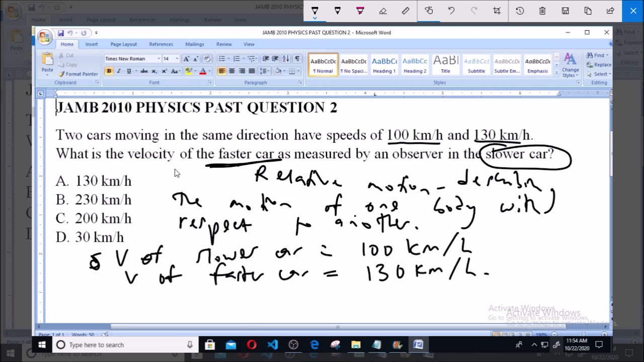The image size is (644, 362).
Task: Select Justify alignment
Action: coord(252,71)
